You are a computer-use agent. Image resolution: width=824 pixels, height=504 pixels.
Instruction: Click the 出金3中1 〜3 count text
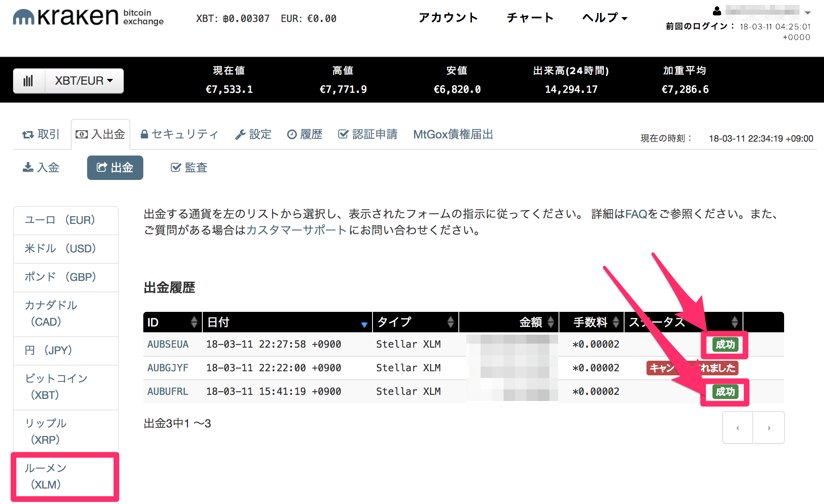(x=177, y=423)
